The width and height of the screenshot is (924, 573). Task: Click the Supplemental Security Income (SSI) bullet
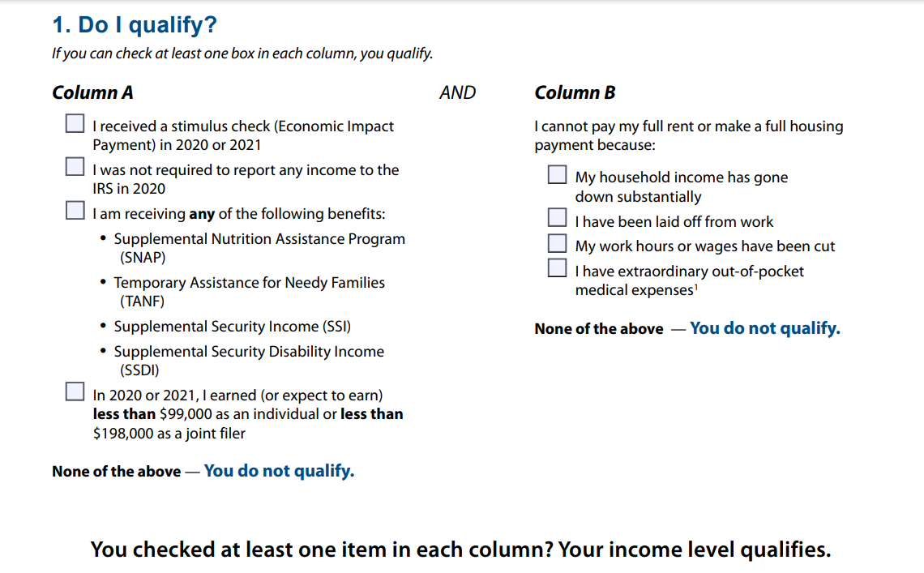click(232, 327)
